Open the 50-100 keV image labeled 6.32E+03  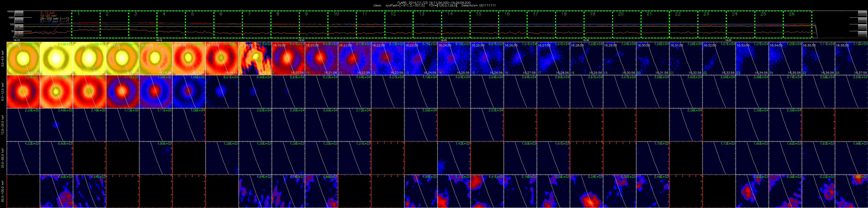818,191
